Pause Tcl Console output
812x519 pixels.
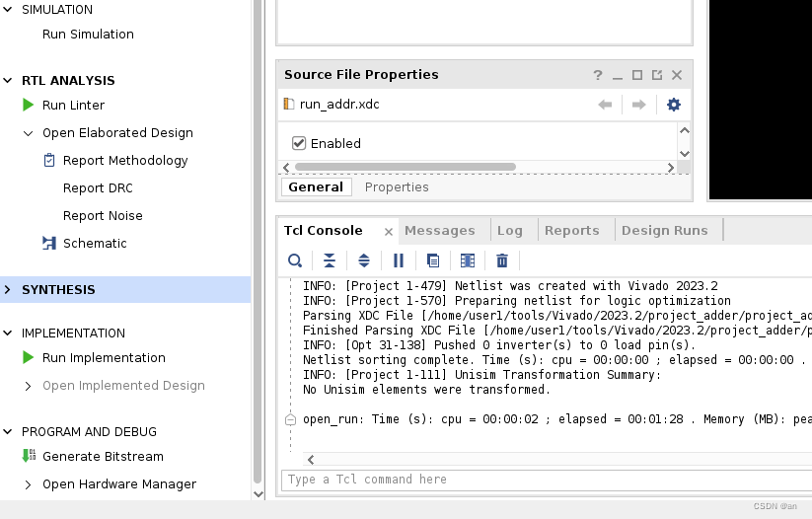pos(399,260)
